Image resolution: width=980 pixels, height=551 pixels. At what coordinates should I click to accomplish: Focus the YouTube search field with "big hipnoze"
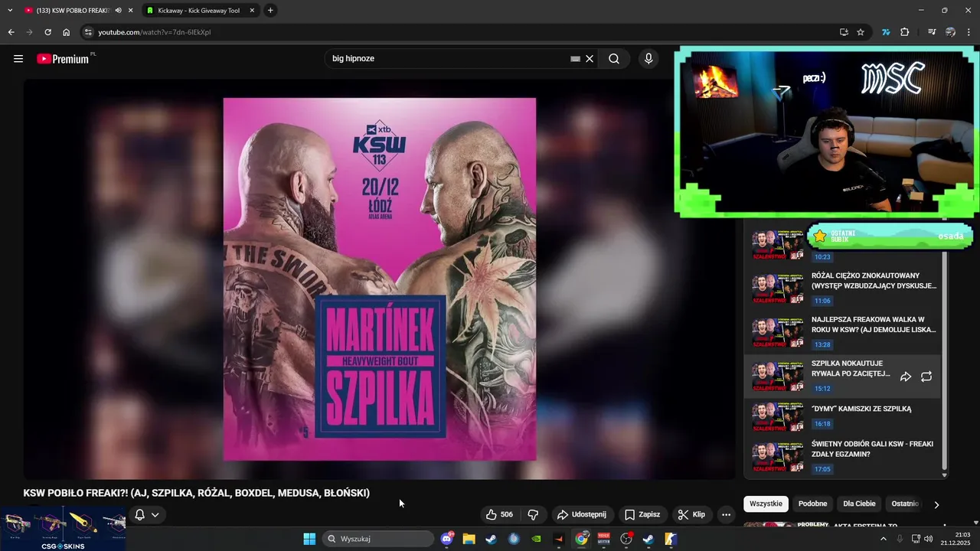tap(448, 58)
